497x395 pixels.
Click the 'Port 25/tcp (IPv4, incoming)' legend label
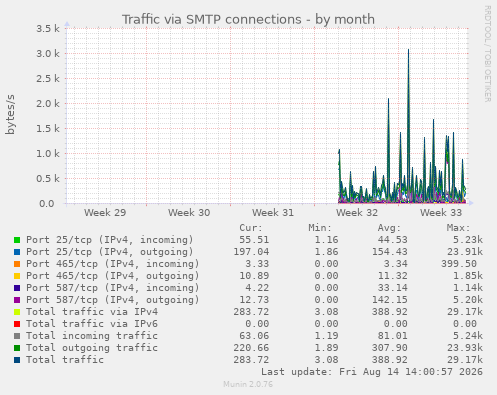click(110, 240)
